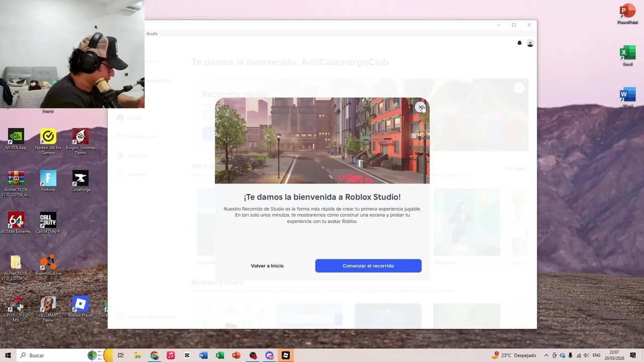Image resolution: width=644 pixels, height=362 pixels.
Task: Select the Archer TX20E WinRAR archive icon
Action: (16, 184)
